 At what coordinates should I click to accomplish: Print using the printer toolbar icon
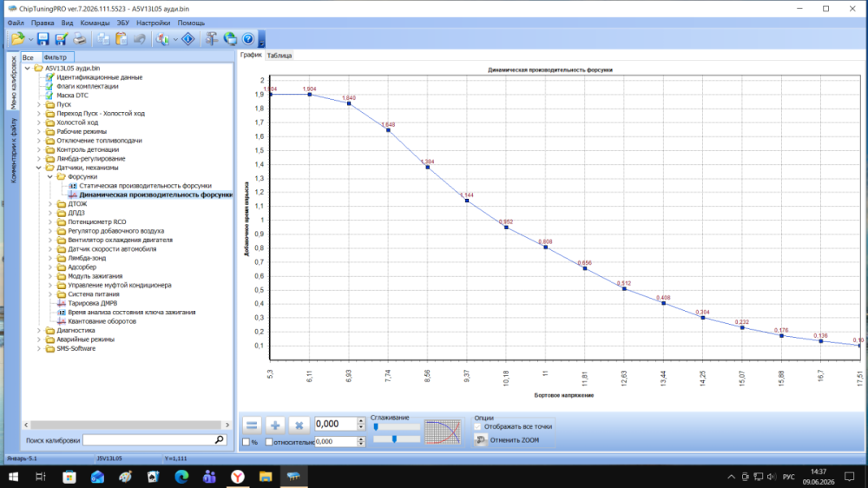point(80,39)
